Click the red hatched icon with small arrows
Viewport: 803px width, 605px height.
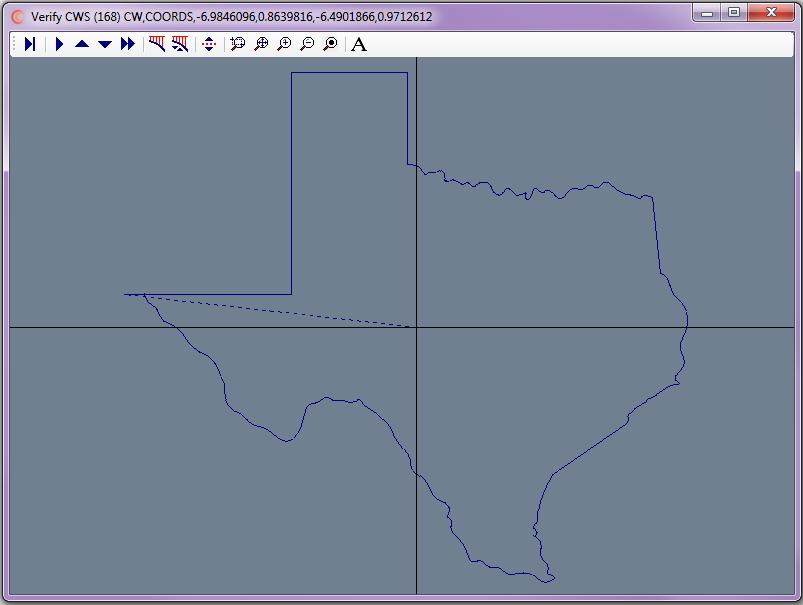pos(180,44)
